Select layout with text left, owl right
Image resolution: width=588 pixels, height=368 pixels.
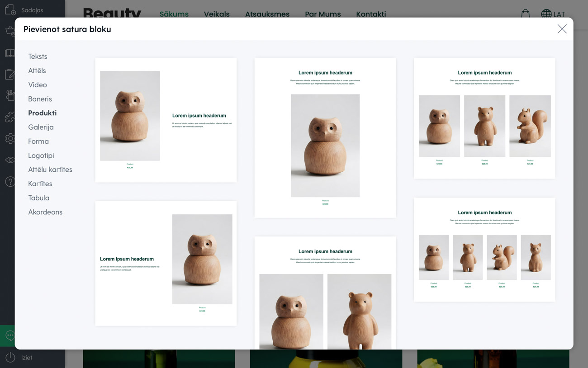click(166, 263)
